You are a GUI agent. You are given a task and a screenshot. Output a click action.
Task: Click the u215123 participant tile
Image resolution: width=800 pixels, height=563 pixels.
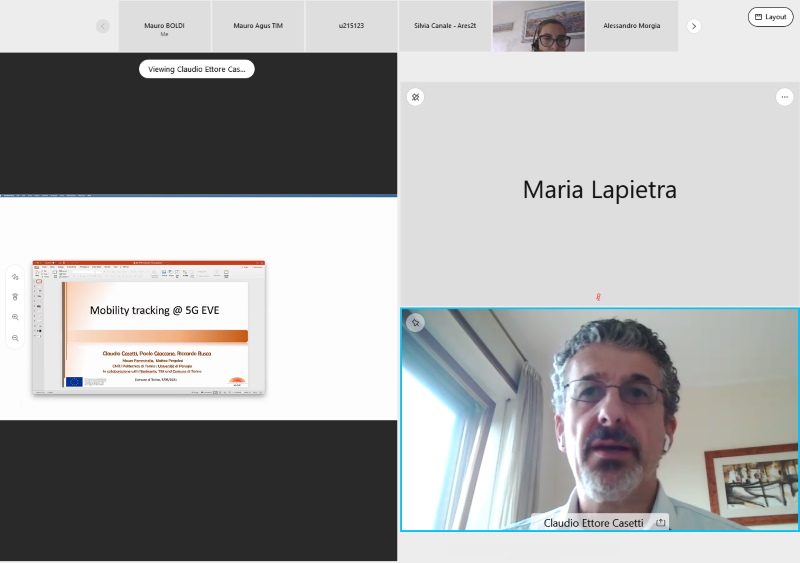click(352, 26)
